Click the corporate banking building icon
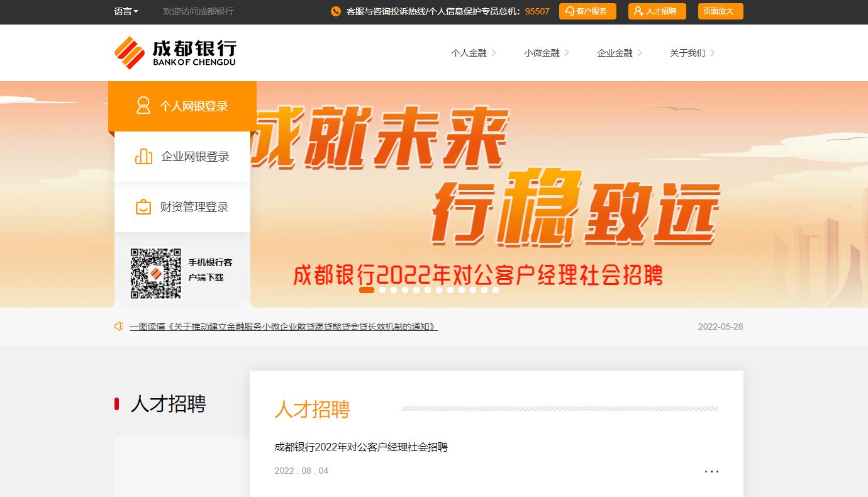The width and height of the screenshot is (868, 497). 143,157
